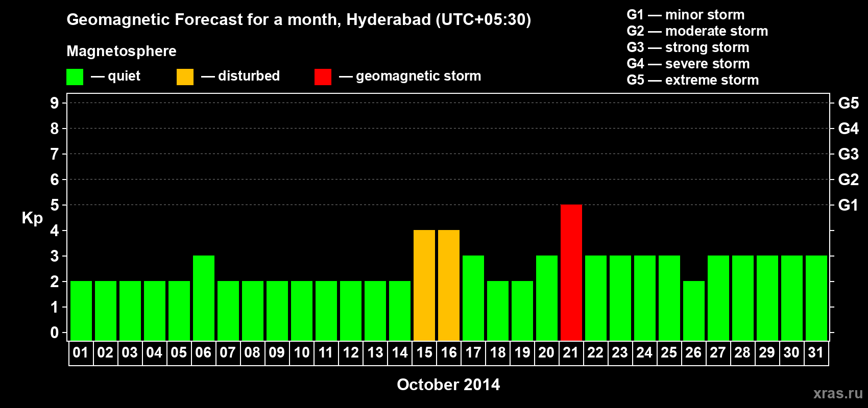The image size is (868, 408).
Task: Click the green quiet legend swatch
Action: coord(75,77)
